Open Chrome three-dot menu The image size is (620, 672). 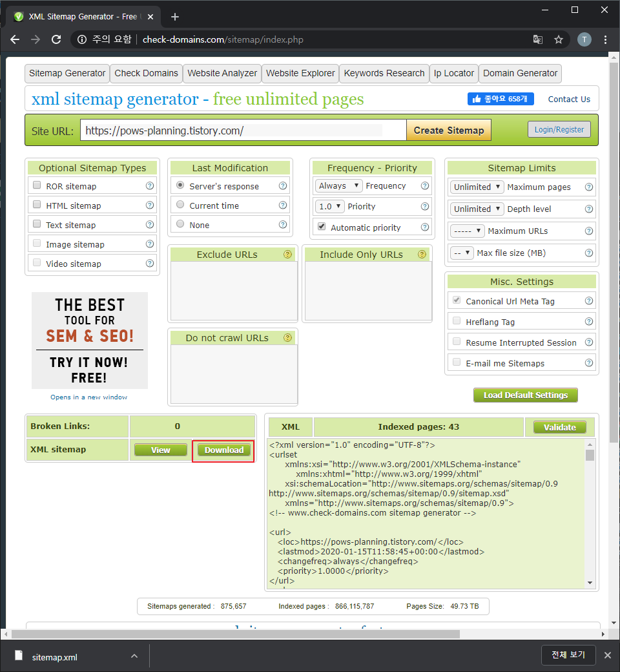pyautogui.click(x=605, y=39)
